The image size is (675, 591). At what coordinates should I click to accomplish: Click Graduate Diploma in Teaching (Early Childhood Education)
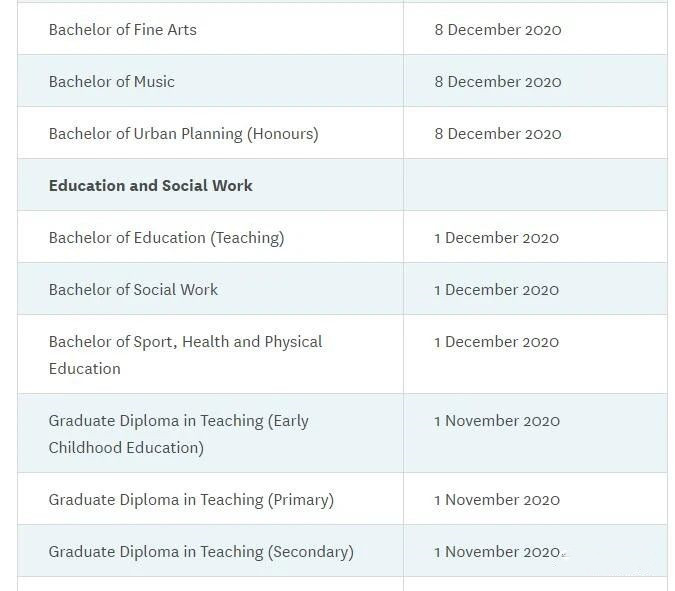pos(179,434)
